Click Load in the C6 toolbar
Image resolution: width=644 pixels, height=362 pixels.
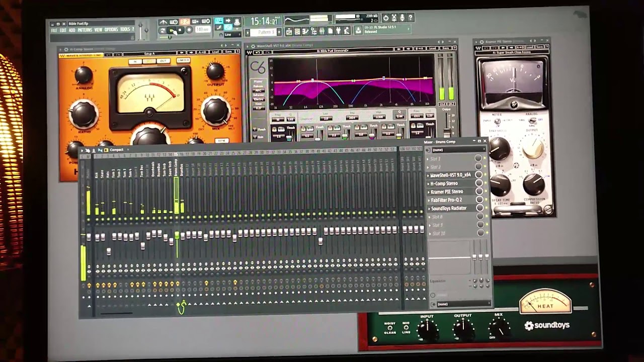[433, 48]
